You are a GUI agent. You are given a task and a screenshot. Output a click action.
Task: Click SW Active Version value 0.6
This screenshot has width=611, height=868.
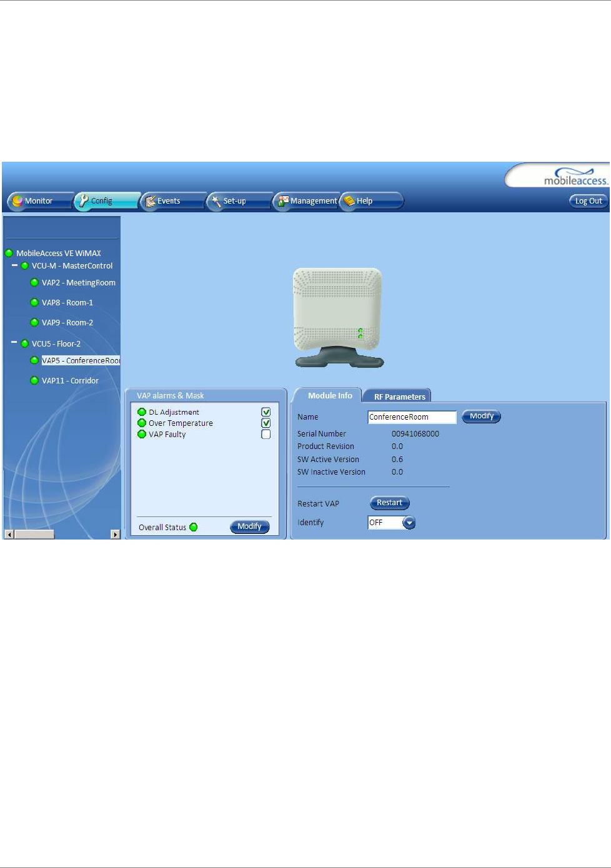coord(397,460)
